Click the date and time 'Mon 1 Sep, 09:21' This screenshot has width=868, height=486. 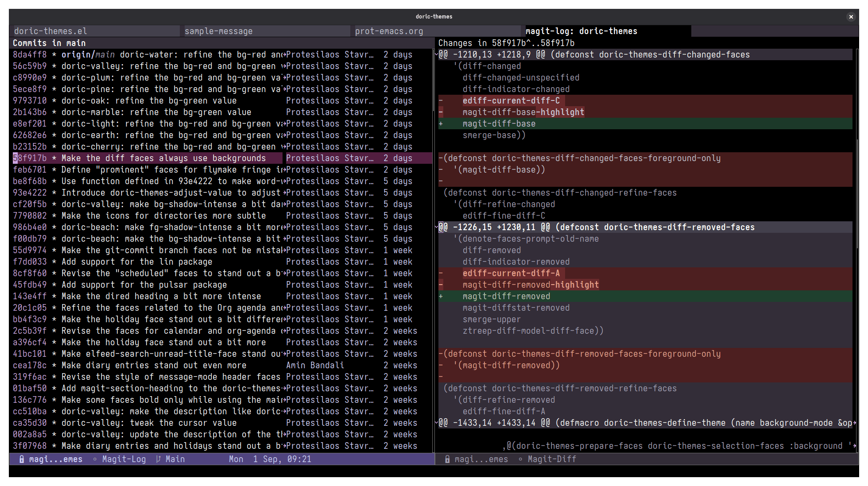270,459
